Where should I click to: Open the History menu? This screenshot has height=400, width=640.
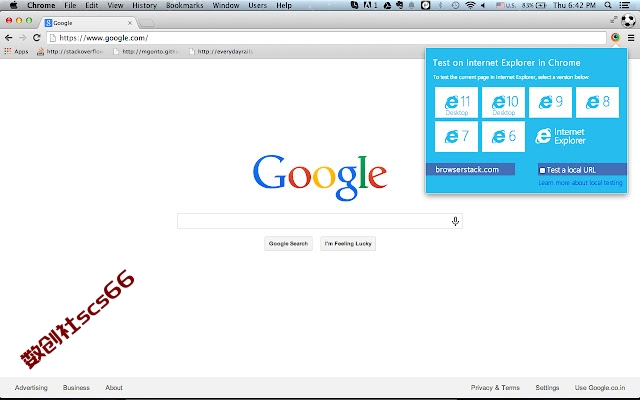pos(144,5)
